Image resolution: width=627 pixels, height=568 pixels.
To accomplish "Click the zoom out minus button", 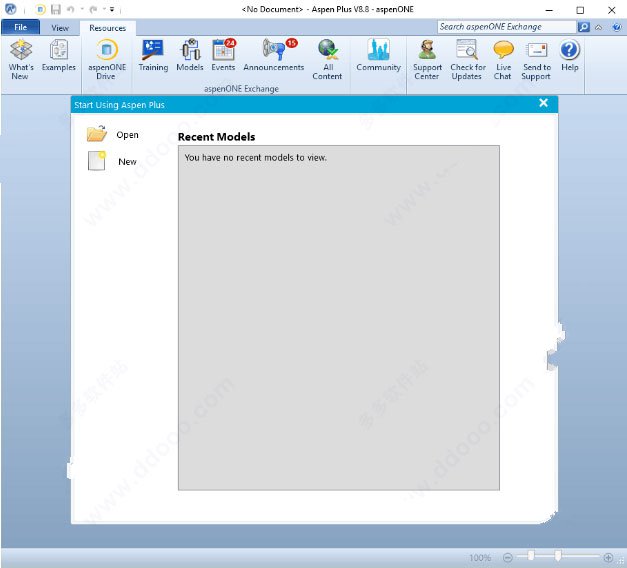I will click(x=508, y=557).
